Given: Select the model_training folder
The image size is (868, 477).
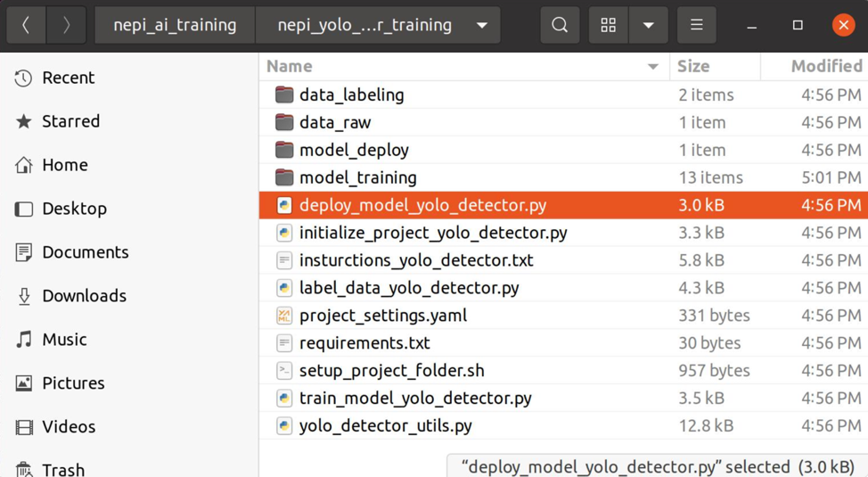Looking at the screenshot, I should [x=357, y=177].
